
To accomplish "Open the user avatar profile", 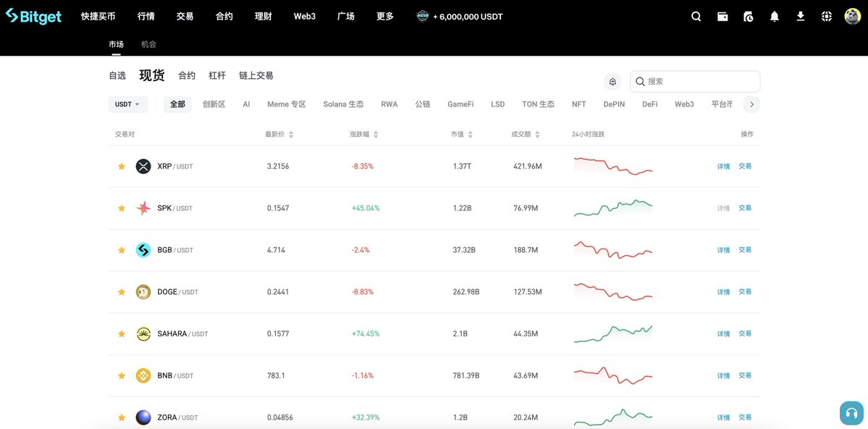I will [853, 17].
